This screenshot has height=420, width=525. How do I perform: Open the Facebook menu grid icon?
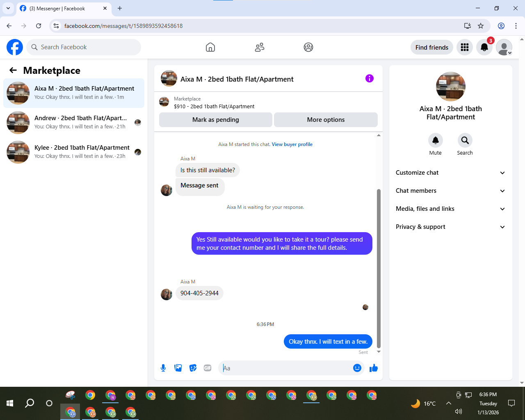(x=465, y=47)
